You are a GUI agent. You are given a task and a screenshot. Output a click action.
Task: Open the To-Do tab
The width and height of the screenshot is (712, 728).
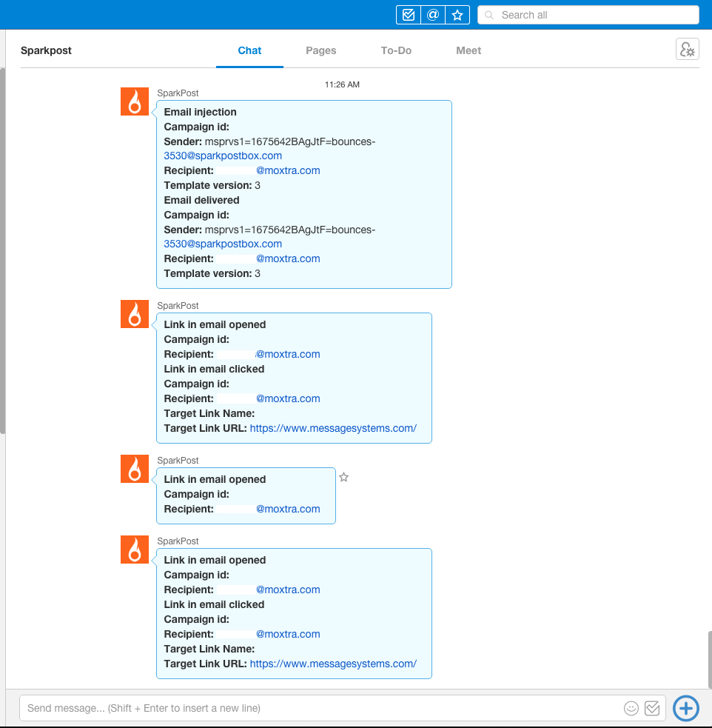tap(396, 50)
